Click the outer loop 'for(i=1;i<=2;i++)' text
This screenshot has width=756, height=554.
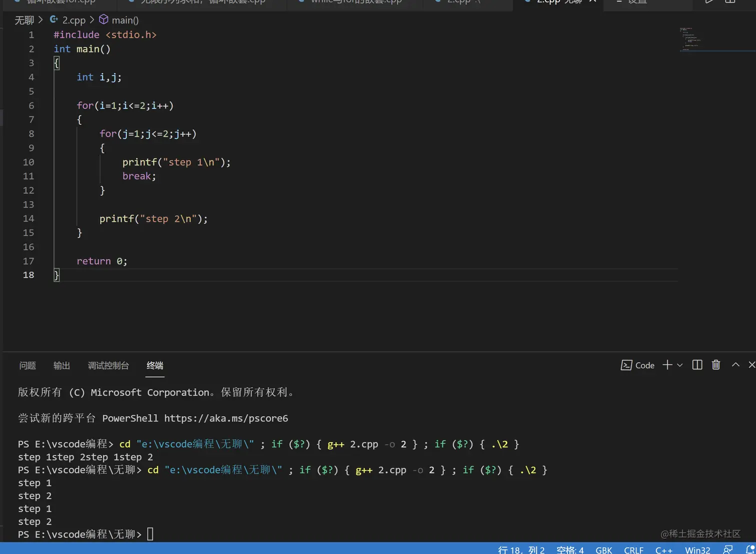click(x=125, y=105)
